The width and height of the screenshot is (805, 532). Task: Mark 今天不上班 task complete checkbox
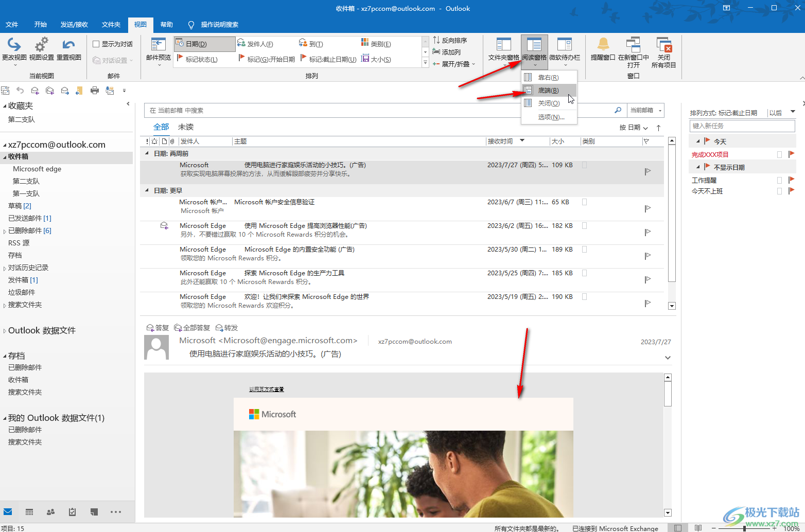pos(779,191)
